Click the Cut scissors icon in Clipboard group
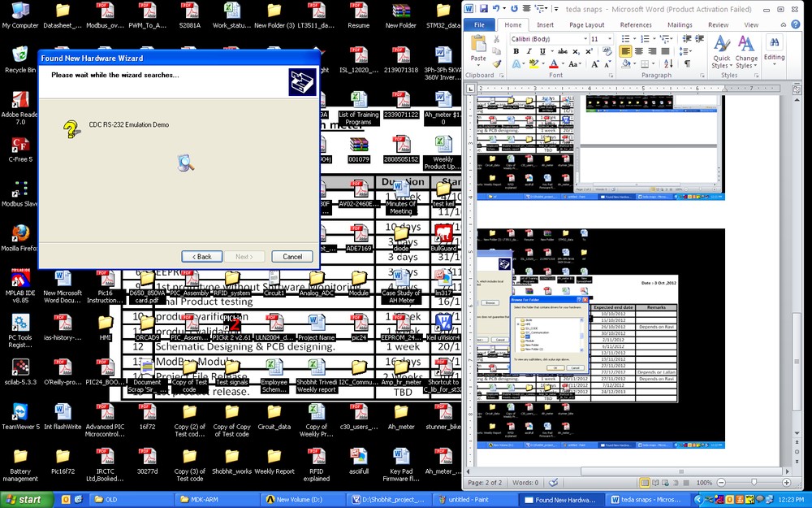The height and width of the screenshot is (508, 812). pyautogui.click(x=497, y=39)
